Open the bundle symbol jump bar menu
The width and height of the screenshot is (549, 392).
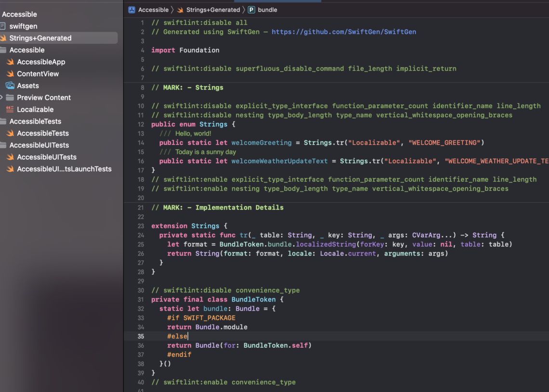tap(267, 10)
